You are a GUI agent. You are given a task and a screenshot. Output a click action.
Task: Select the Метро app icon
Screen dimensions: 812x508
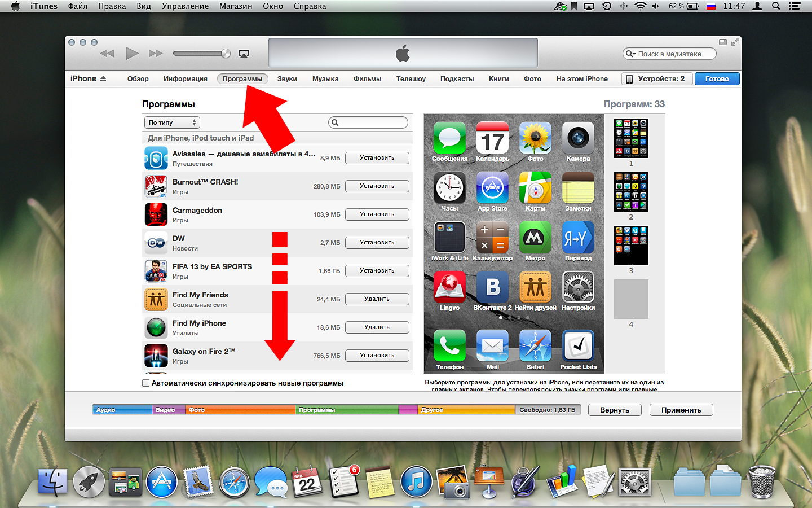tap(535, 237)
